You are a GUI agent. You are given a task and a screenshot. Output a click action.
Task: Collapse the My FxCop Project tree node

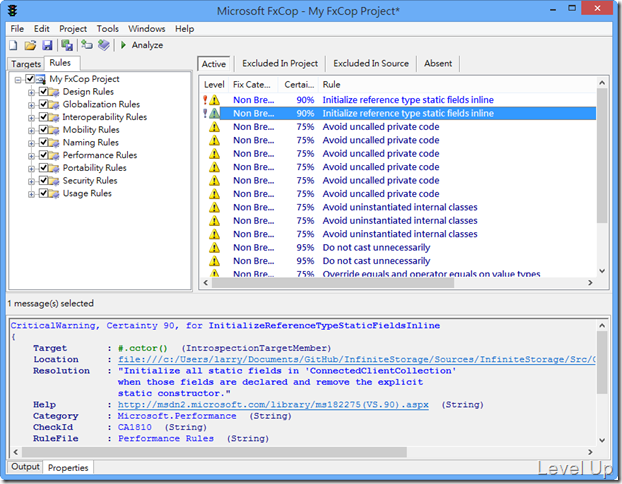point(18,80)
